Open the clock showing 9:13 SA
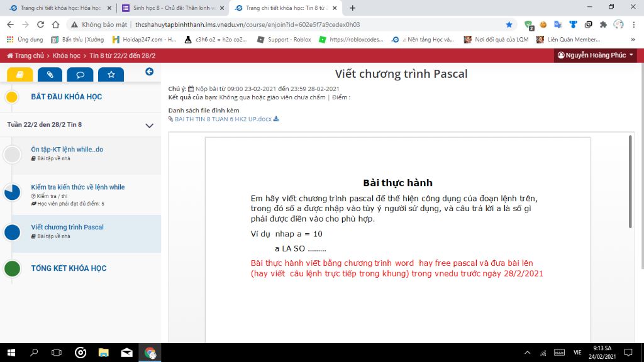The height and width of the screenshot is (362, 644). pos(602,353)
